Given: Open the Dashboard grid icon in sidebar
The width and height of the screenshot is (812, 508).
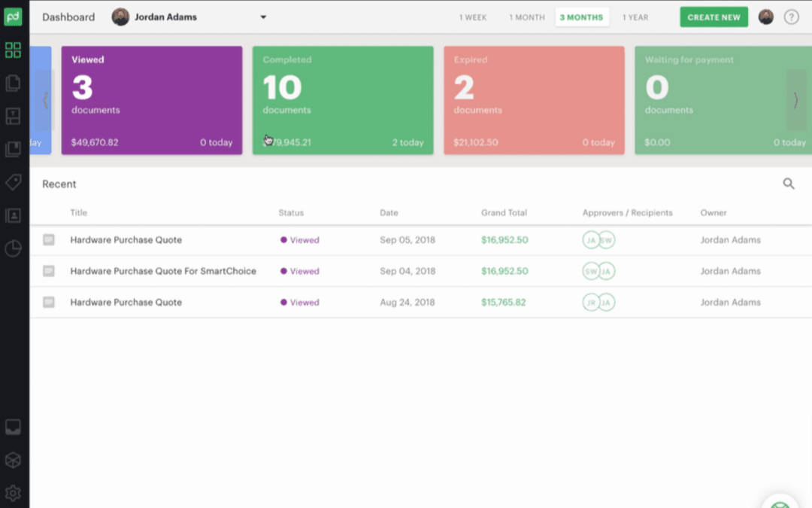Looking at the screenshot, I should click(x=13, y=50).
